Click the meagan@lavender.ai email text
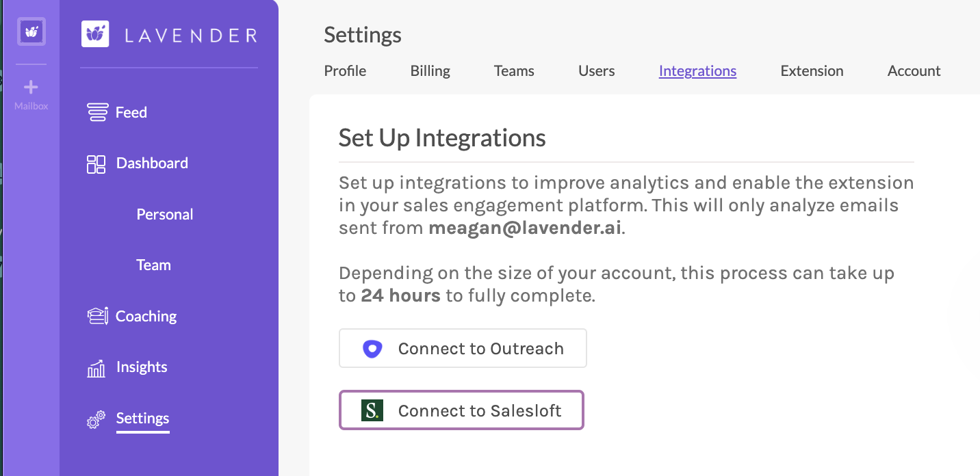 pos(525,228)
